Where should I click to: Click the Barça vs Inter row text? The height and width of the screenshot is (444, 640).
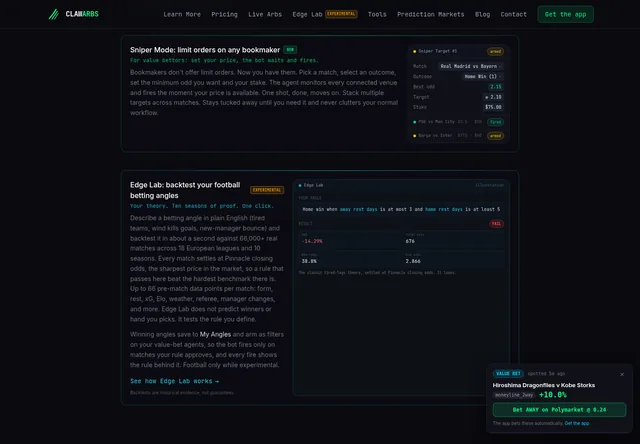click(435, 135)
